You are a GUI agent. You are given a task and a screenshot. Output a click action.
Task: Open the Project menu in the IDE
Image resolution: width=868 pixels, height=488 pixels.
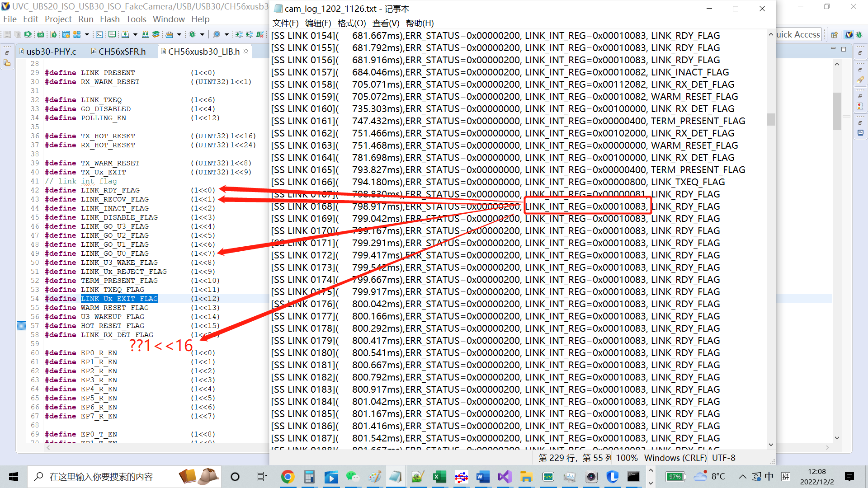[x=58, y=19]
